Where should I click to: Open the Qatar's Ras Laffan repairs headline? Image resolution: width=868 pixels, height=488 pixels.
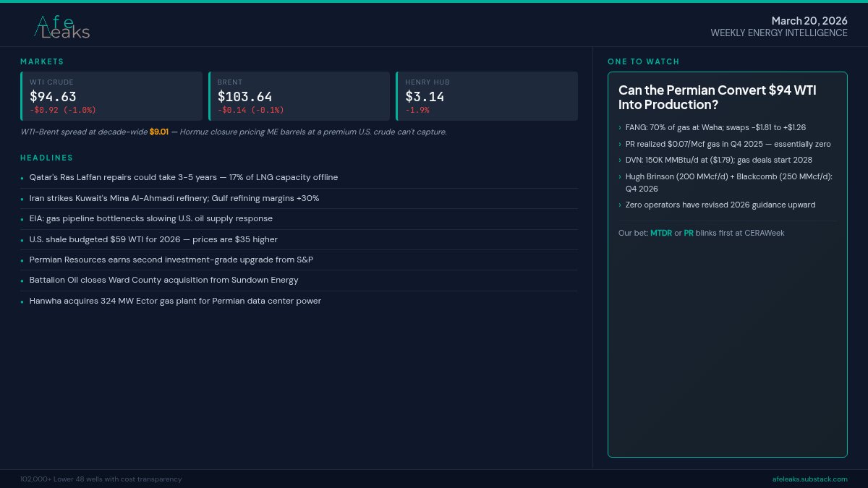(x=184, y=177)
